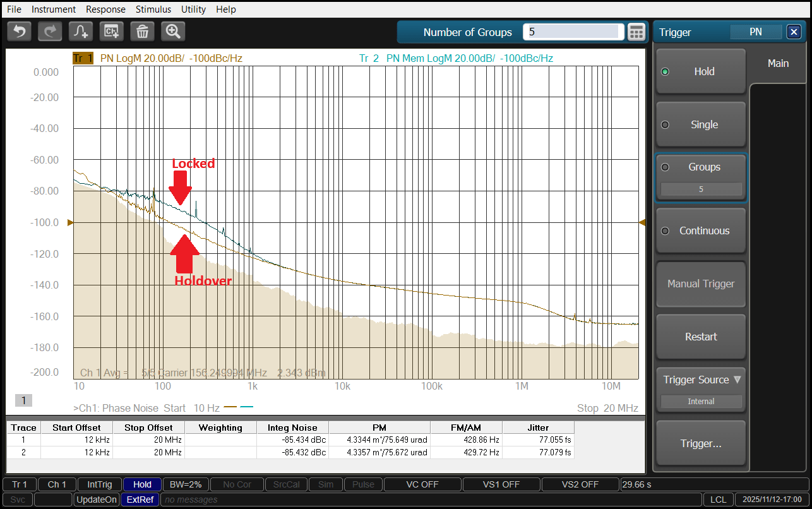Screen dimensions: 812x509
Task: Open the Stimulus menu
Action: click(153, 9)
